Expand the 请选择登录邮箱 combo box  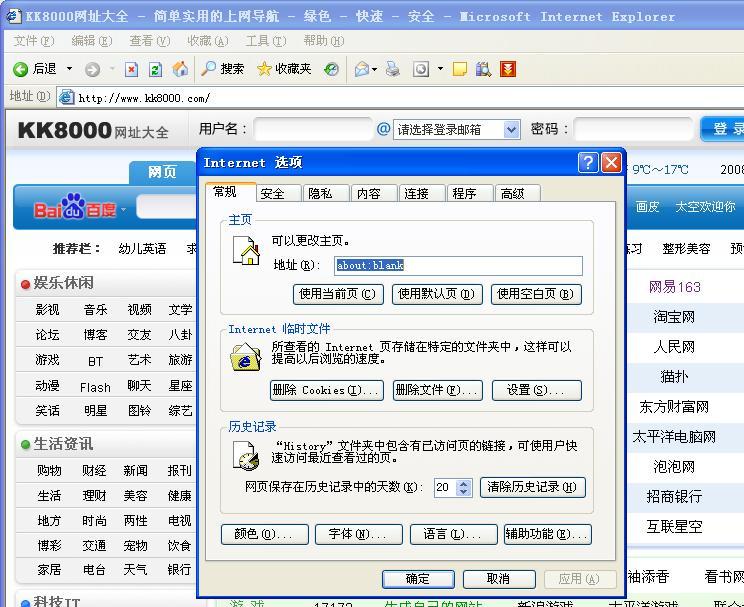(x=511, y=130)
